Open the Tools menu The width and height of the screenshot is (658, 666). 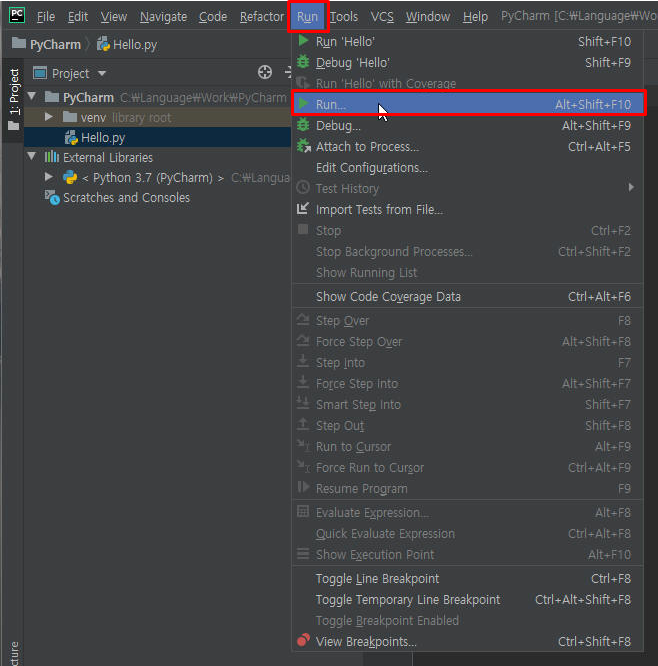pyautogui.click(x=344, y=17)
